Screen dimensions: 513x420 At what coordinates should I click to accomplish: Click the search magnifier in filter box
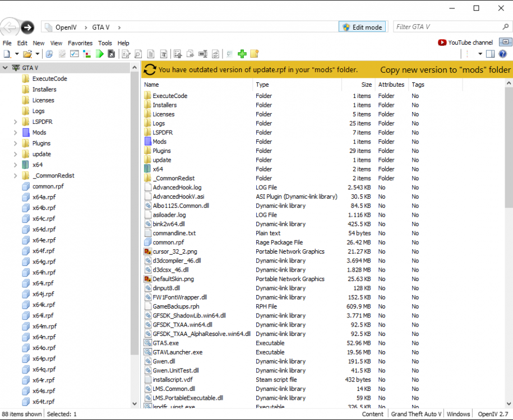click(x=506, y=27)
